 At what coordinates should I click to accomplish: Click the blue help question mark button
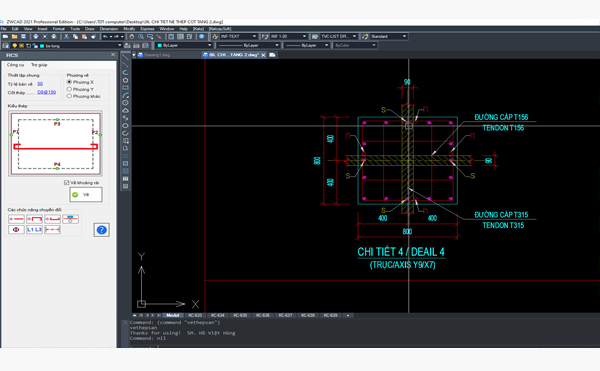pos(101,230)
